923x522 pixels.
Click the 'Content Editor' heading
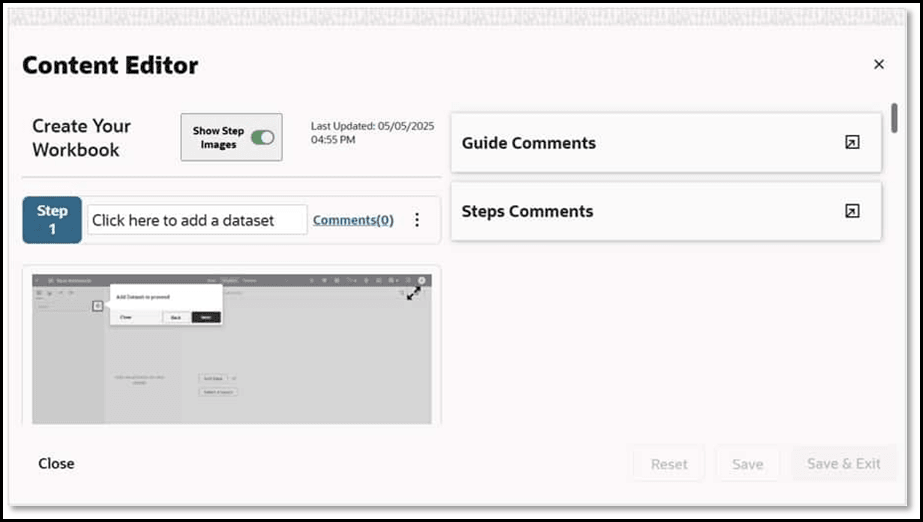tap(110, 65)
